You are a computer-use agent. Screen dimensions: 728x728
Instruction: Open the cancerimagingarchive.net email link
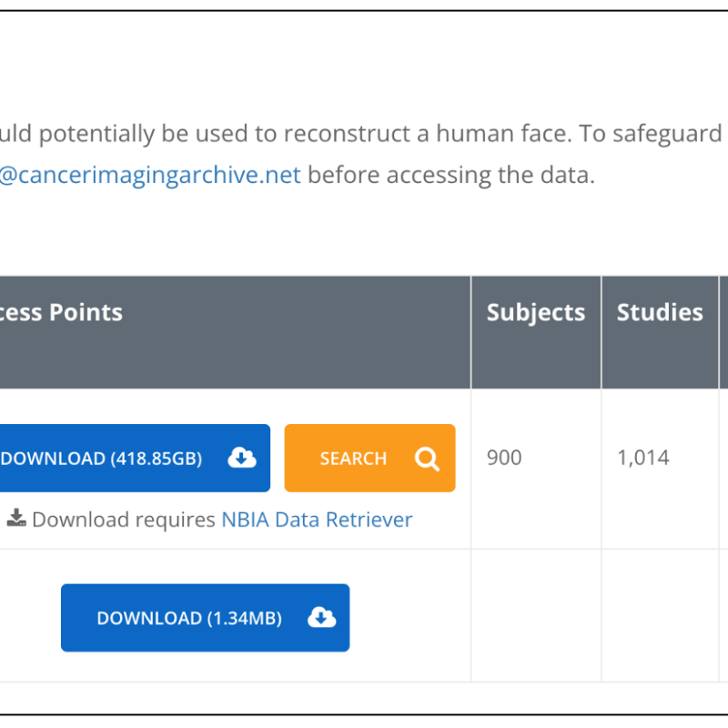150,175
